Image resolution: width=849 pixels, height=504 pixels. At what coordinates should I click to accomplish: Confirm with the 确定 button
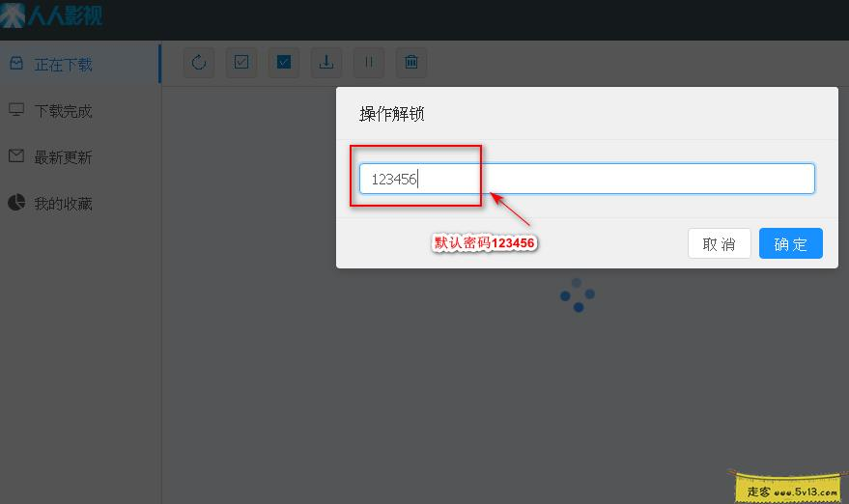pyautogui.click(x=790, y=243)
